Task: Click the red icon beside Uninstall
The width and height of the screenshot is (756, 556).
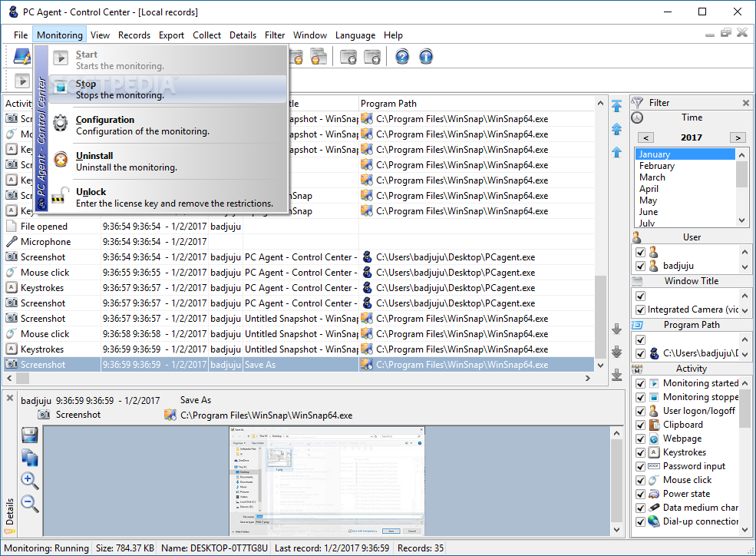Action: (61, 159)
